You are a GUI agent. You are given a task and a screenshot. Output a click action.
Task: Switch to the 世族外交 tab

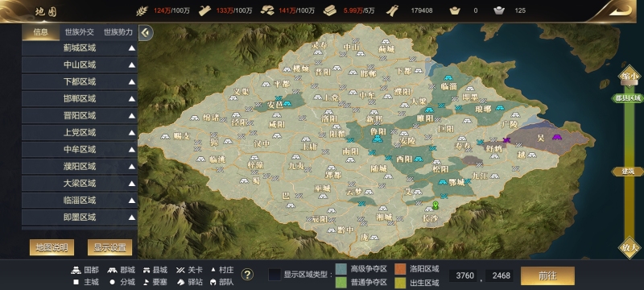(x=79, y=32)
